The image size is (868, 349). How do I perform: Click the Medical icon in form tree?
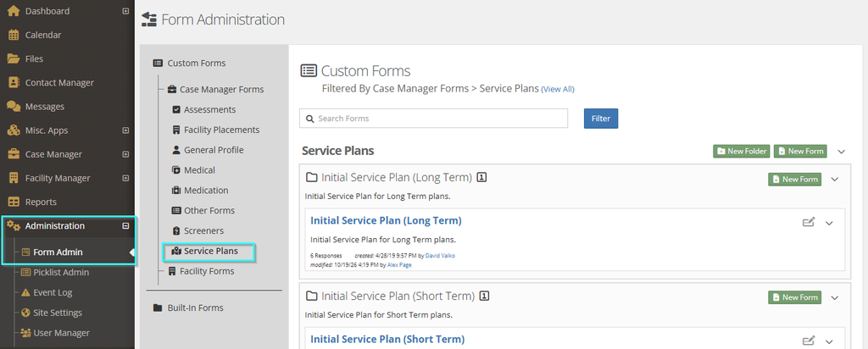(176, 170)
